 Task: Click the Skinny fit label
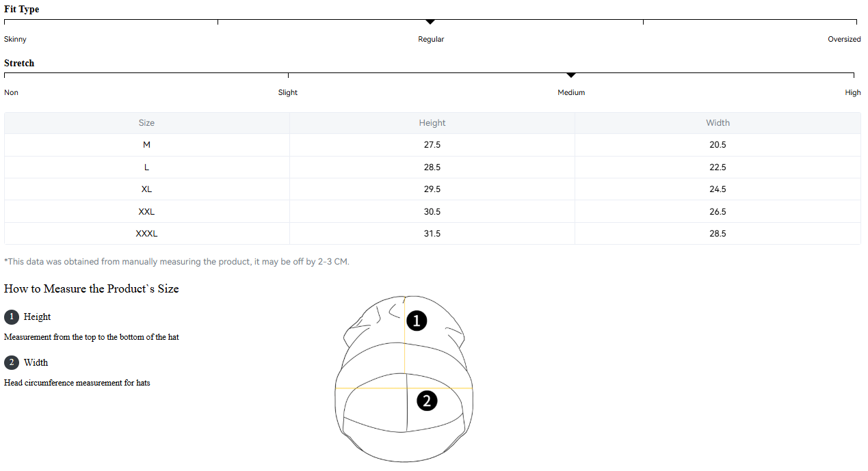[15, 40]
